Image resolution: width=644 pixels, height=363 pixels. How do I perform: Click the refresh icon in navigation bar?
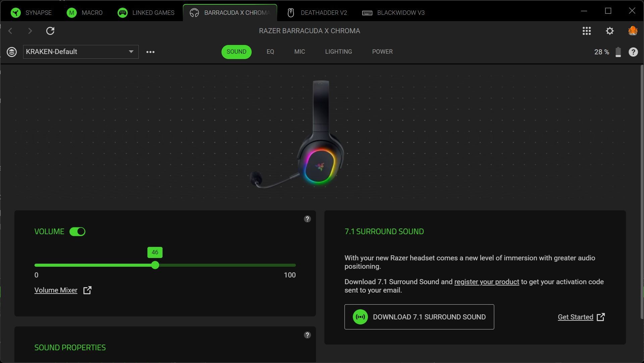[50, 31]
